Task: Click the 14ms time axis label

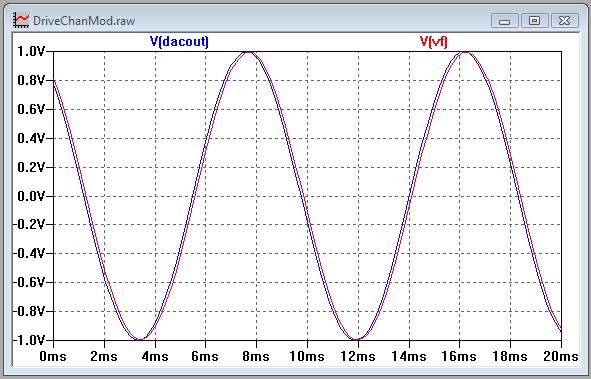Action: pos(409,356)
